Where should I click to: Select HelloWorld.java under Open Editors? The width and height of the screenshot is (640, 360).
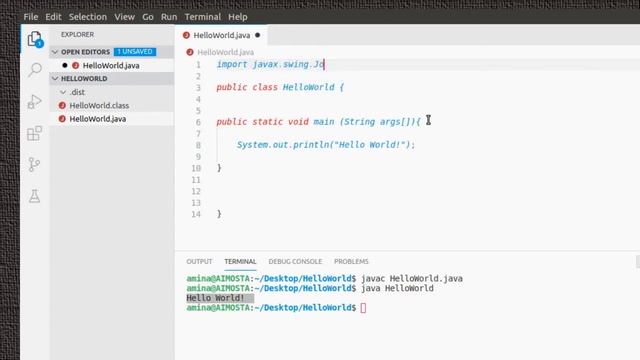point(111,65)
